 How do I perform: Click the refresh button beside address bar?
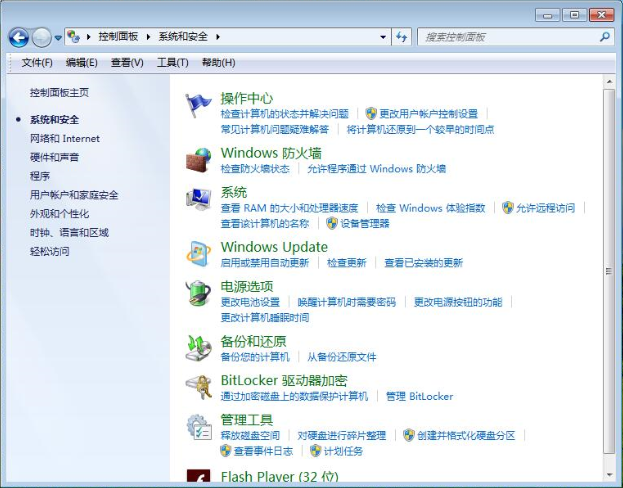point(401,37)
